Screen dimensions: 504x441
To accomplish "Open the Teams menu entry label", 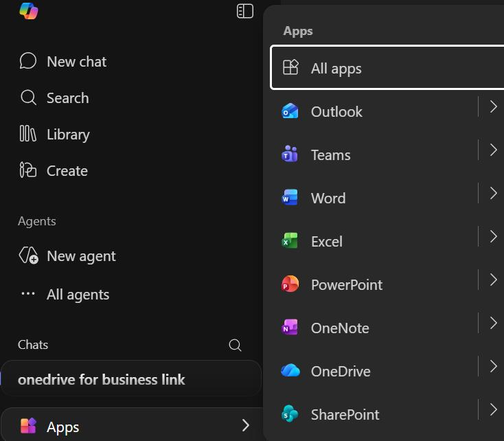I will pos(331,155).
